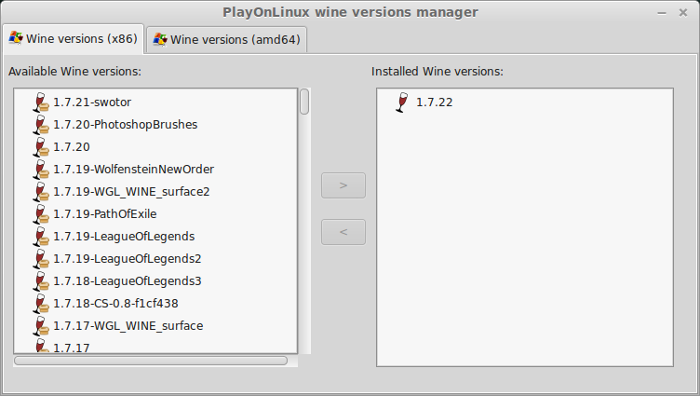The width and height of the screenshot is (700, 396).
Task: Click the remove arrow (<) button
Action: point(343,232)
